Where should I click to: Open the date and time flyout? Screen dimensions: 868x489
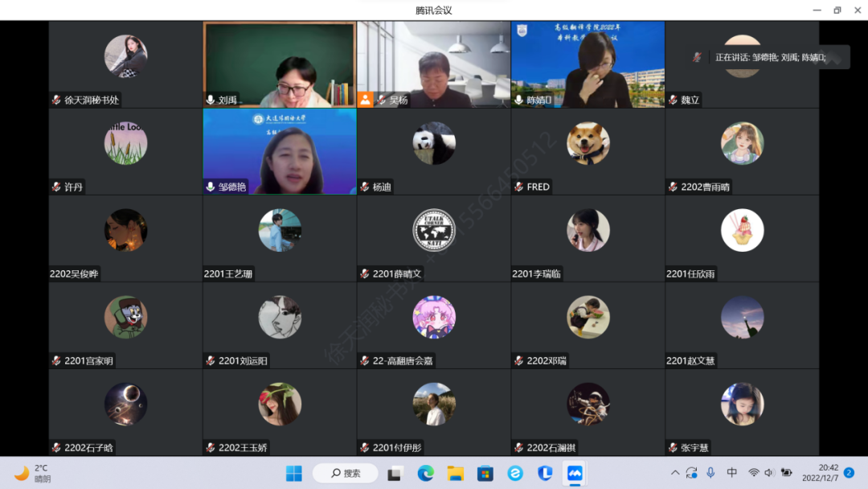(x=828, y=472)
